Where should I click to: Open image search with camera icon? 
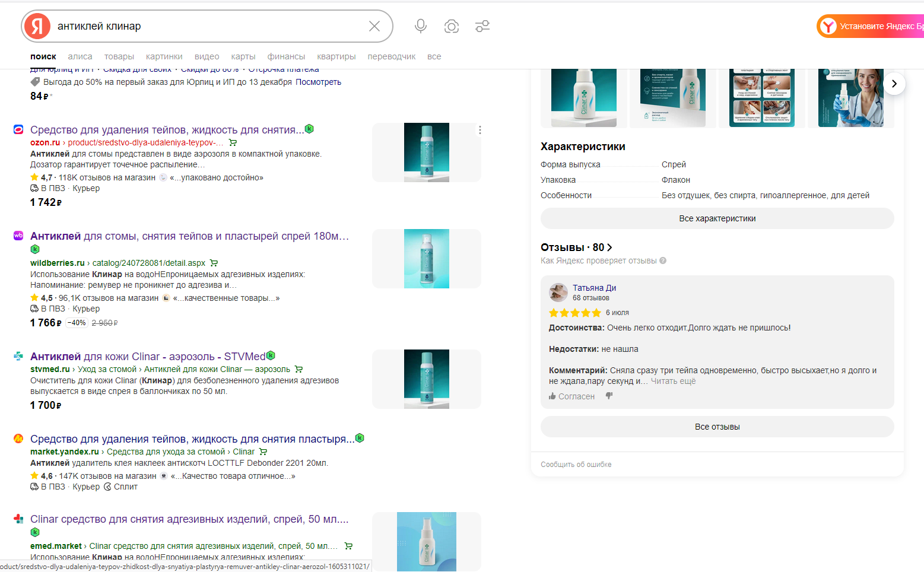coord(452,26)
